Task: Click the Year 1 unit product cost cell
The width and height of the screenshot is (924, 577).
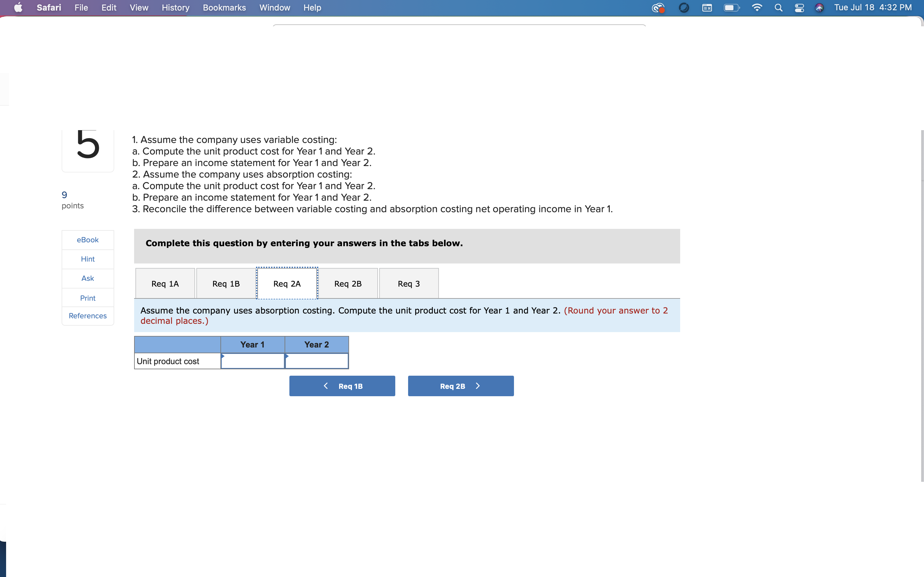Action: (x=252, y=361)
